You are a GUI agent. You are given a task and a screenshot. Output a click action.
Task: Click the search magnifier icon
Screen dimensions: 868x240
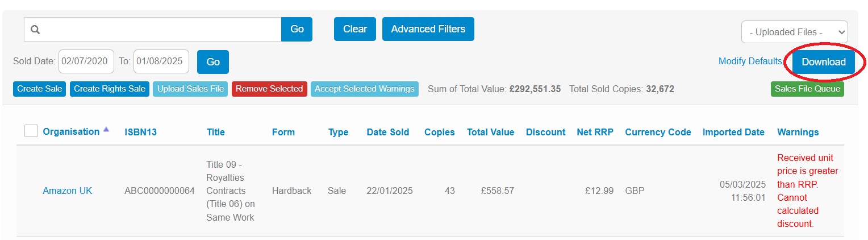pyautogui.click(x=35, y=30)
